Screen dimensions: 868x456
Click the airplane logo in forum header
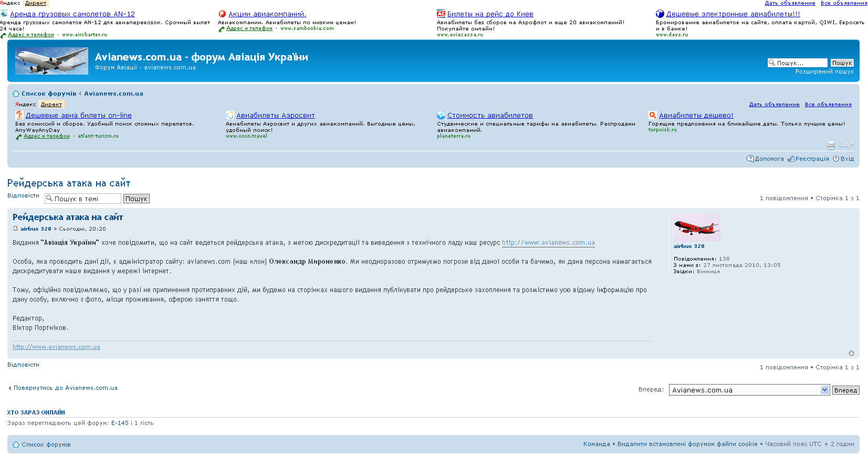pos(51,61)
